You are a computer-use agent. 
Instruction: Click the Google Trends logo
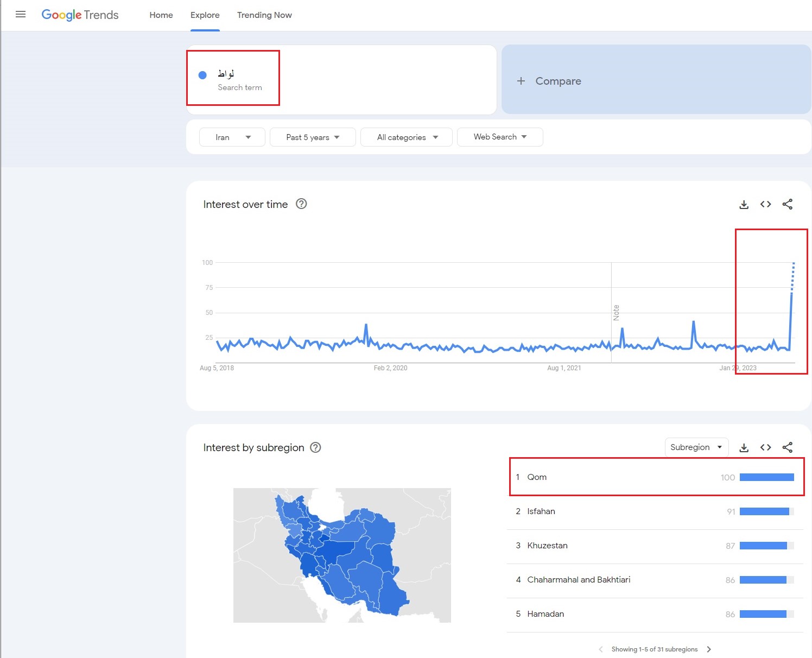click(x=80, y=15)
